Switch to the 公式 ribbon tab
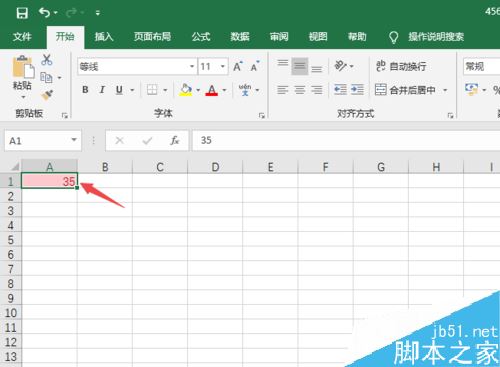This screenshot has width=500, height=367. click(x=201, y=37)
